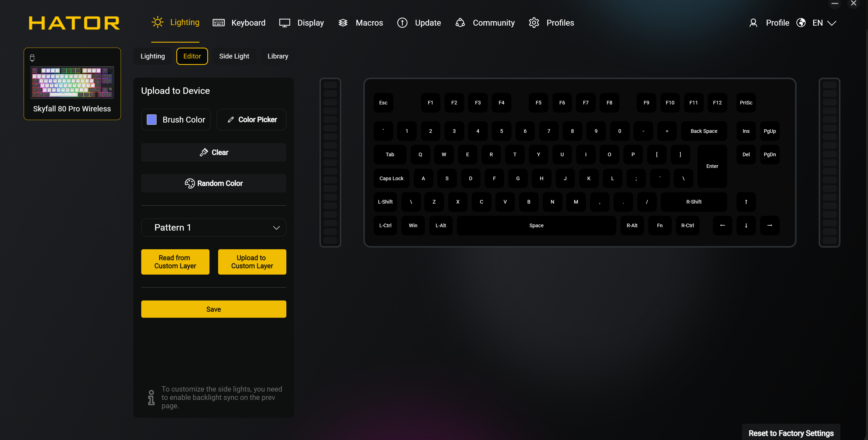Click the Brush Color swatch
The image size is (868, 440).
pos(152,119)
